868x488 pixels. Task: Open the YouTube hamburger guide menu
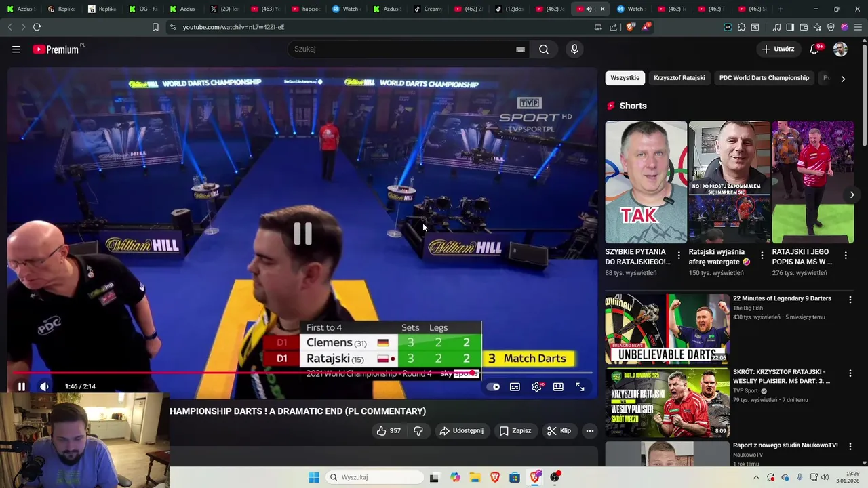click(x=16, y=49)
